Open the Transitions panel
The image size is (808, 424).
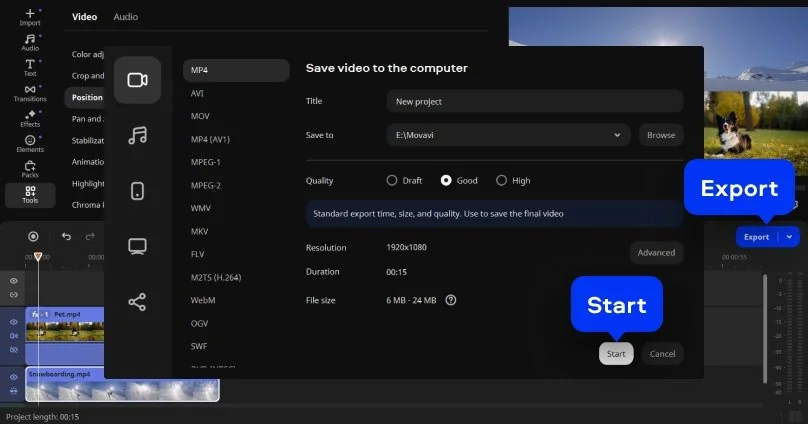[30, 93]
